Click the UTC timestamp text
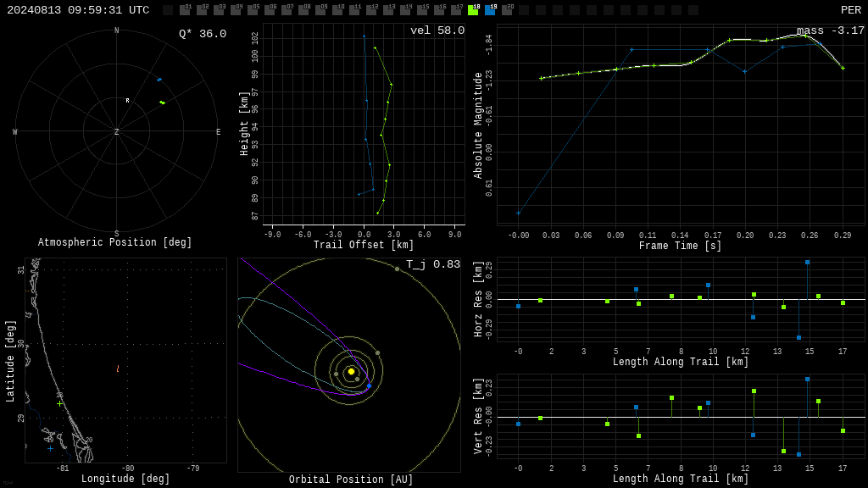Viewport: 868px width, 488px height. point(78,10)
